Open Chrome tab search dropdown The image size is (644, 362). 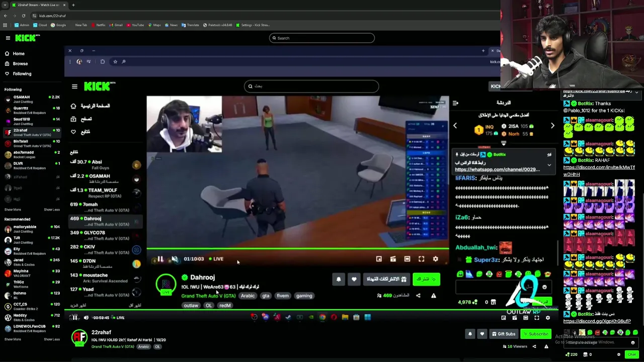5,5
